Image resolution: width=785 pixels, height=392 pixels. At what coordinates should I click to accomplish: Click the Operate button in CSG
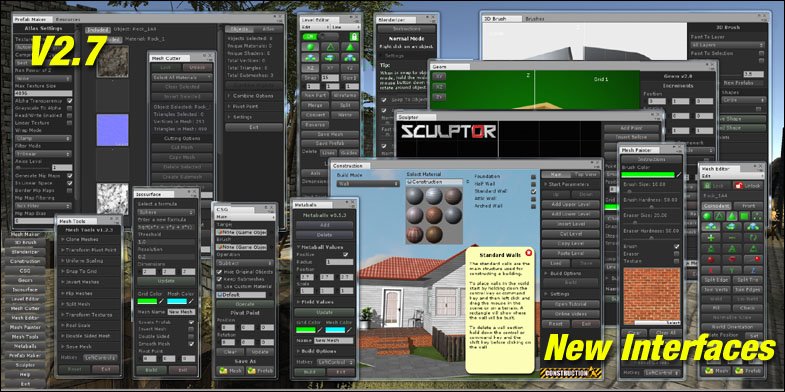click(245, 303)
